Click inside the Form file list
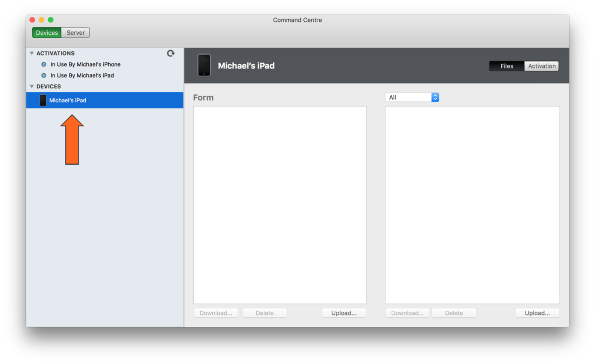595x364 pixels. pyautogui.click(x=280, y=205)
